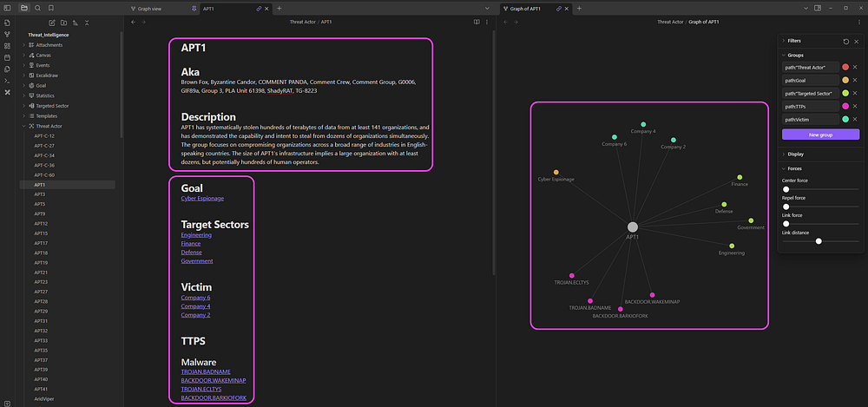Viewport: 868px width, 407px height.
Task: Toggle the right sidebar panel
Action: pyautogui.click(x=818, y=9)
